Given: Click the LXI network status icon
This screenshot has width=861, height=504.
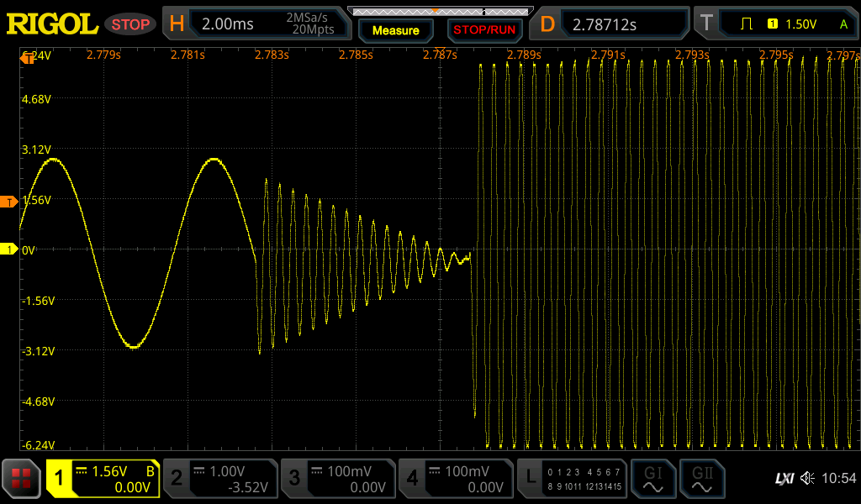Looking at the screenshot, I should click(784, 479).
